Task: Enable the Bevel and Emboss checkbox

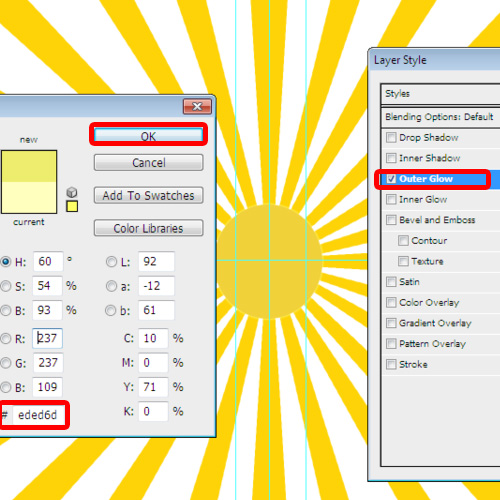Action: 391,220
